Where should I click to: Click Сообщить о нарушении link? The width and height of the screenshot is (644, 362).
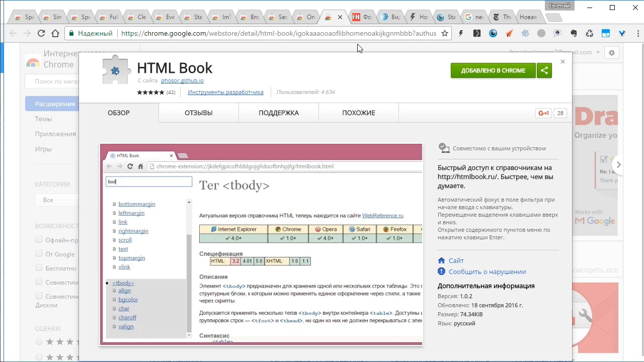coord(487,271)
